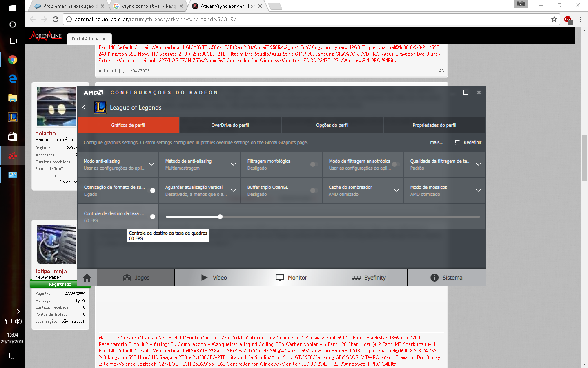This screenshot has width=588, height=368.
Task: Open Cortana search circle icon
Action: pyautogui.click(x=13, y=25)
